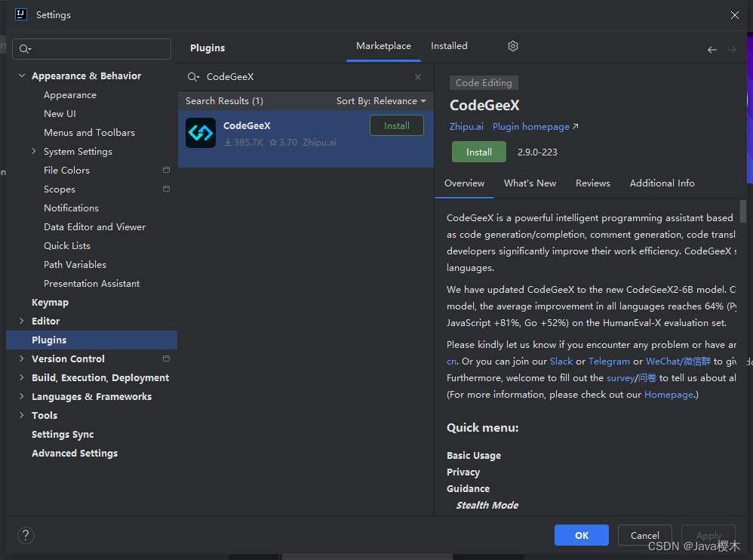This screenshot has height=560, width=753.
Task: Open the Homepage link in description
Action: point(668,395)
